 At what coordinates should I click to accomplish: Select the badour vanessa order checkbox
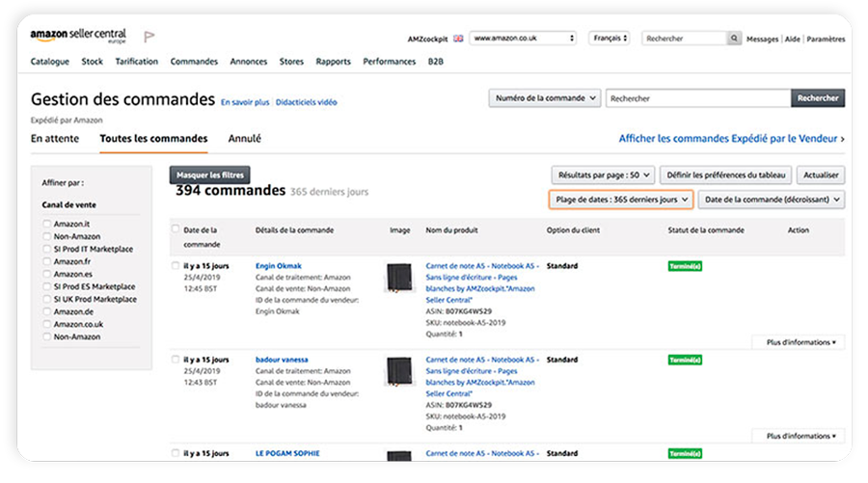pos(176,359)
